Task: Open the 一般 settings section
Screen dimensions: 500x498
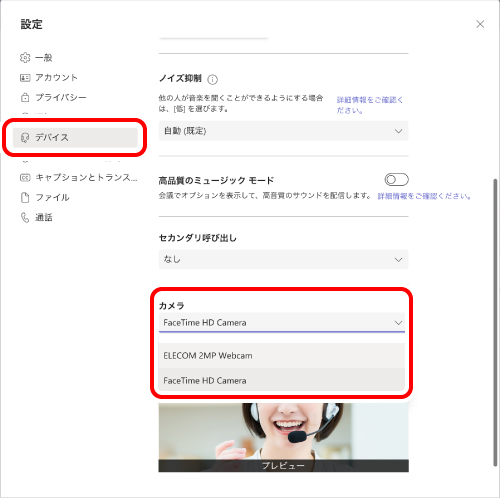Action: pos(44,58)
